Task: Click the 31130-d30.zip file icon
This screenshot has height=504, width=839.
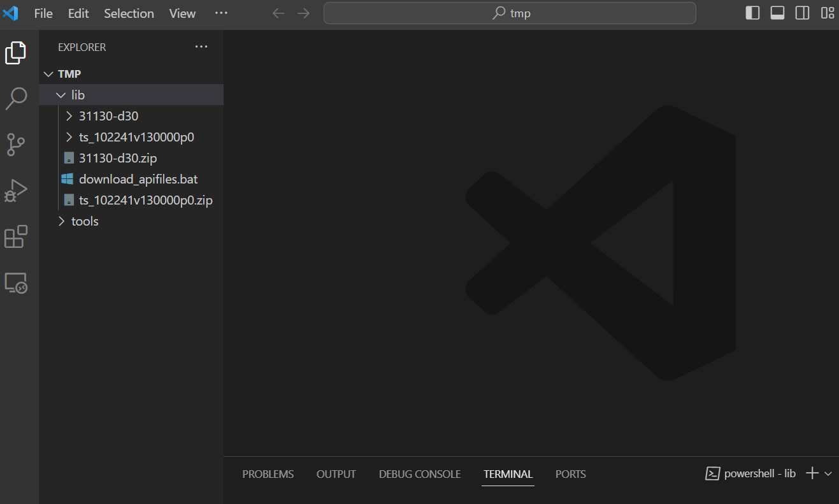Action: [x=69, y=158]
